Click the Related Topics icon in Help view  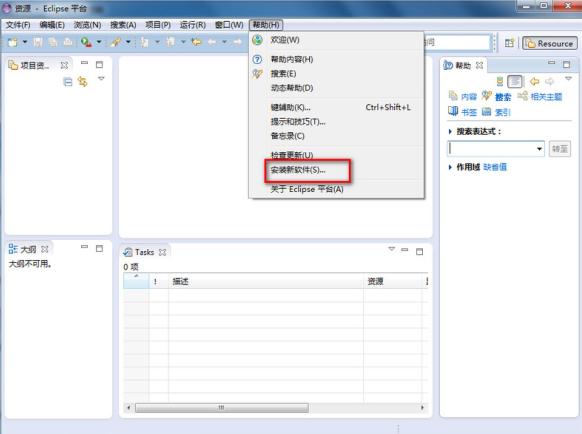click(x=523, y=96)
